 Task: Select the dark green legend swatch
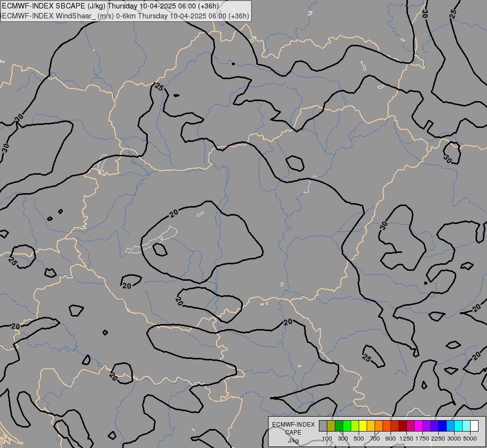(339, 426)
